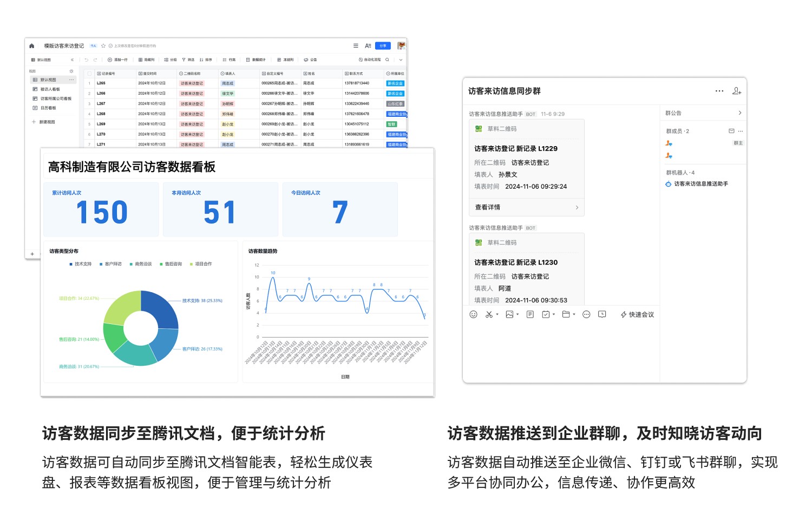Start a 快速会议 quick meeting

637,314
